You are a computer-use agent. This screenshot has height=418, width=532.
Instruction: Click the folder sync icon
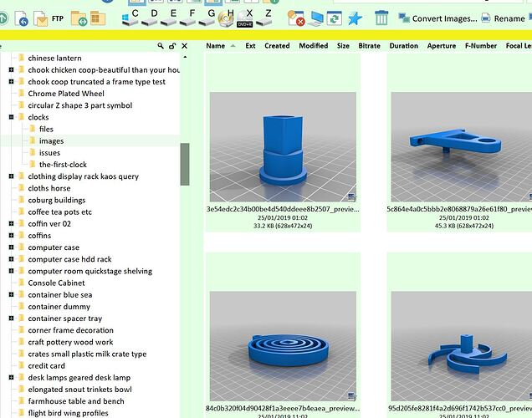pos(79,18)
